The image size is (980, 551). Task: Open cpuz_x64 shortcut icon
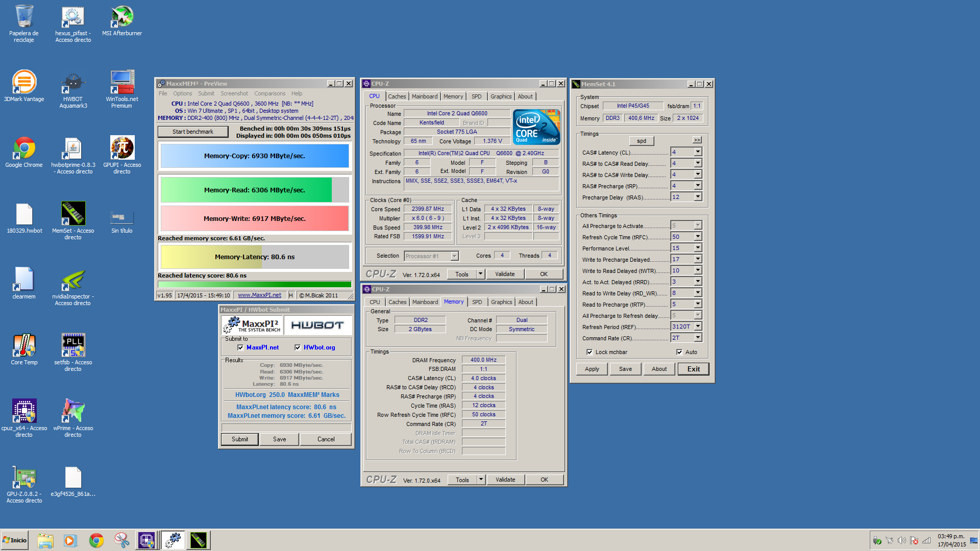pos(24,418)
